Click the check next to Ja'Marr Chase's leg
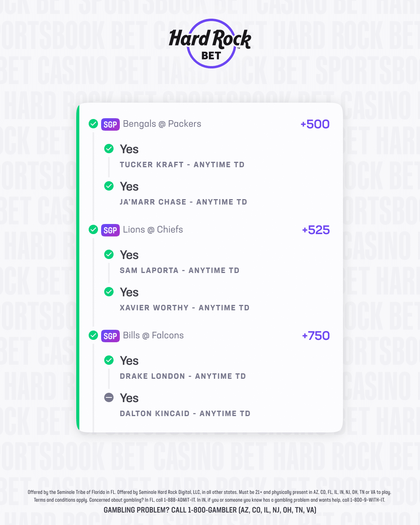The height and width of the screenshot is (525, 420). (x=109, y=186)
